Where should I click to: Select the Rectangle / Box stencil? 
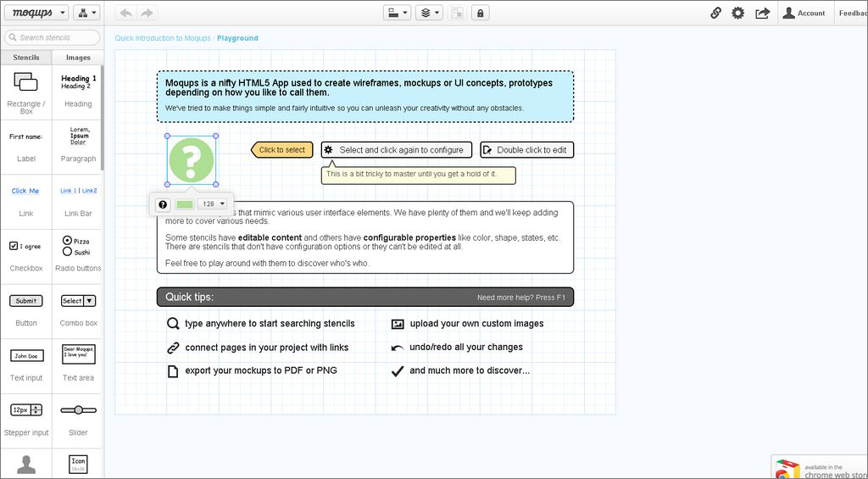26,92
